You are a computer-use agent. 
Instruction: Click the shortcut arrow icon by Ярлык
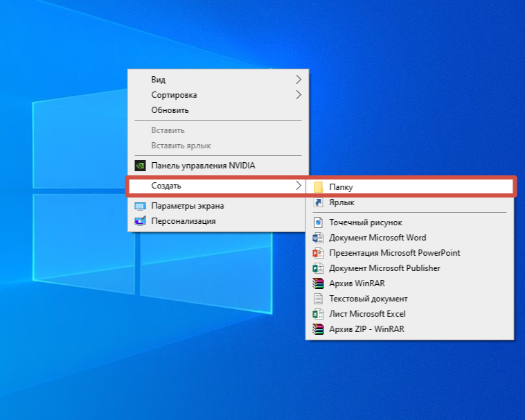(x=318, y=202)
